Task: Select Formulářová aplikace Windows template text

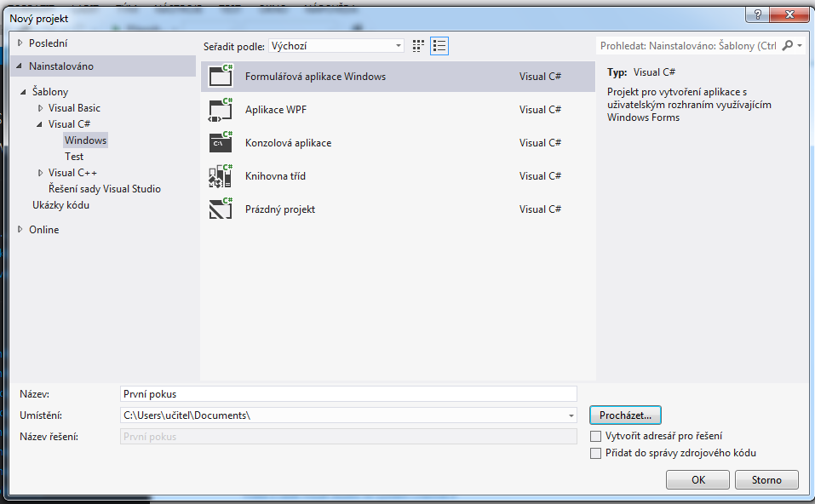Action: [x=315, y=77]
